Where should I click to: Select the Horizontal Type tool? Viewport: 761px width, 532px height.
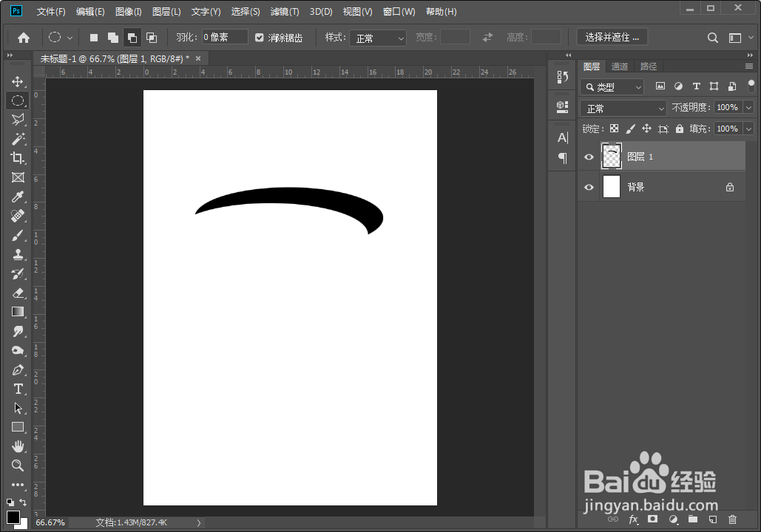18,389
